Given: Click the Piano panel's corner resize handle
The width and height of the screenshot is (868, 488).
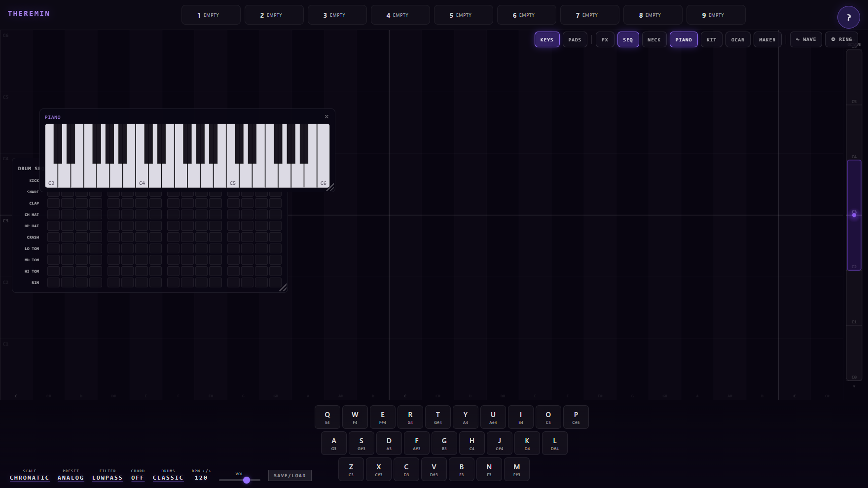Looking at the screenshot, I should [330, 187].
